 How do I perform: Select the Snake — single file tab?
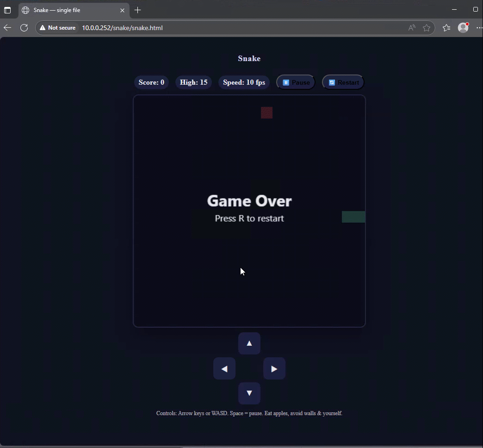69,10
